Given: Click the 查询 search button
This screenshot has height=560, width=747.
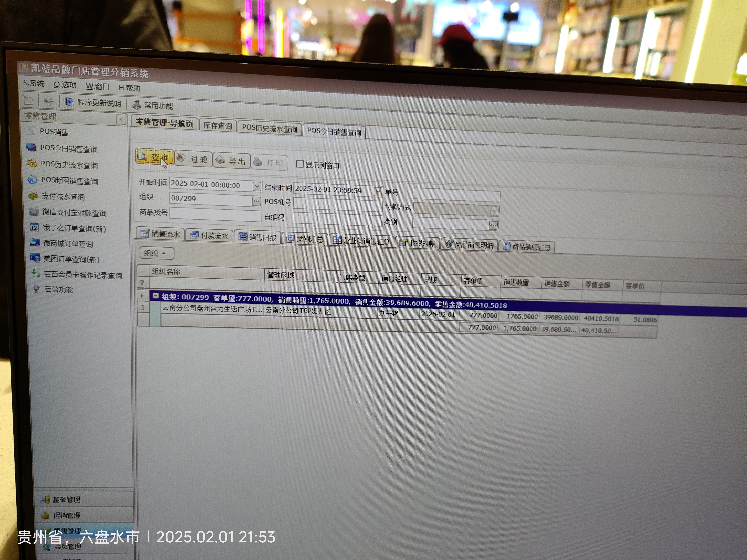Looking at the screenshot, I should click(x=154, y=157).
